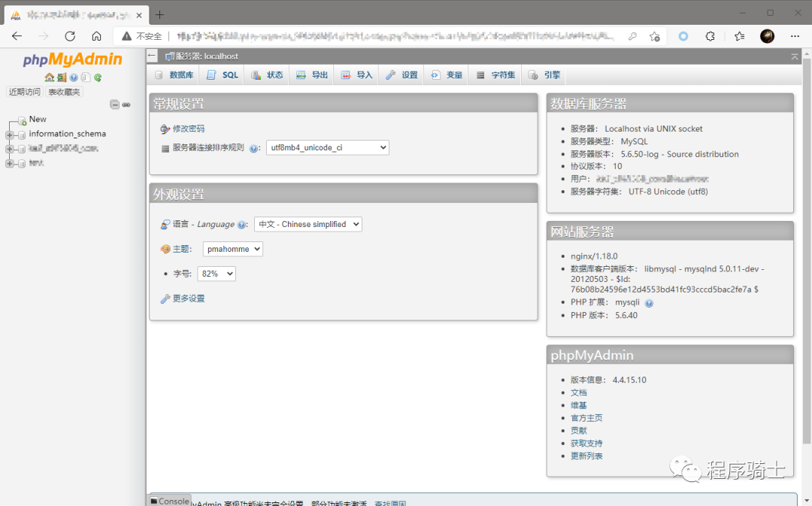Image resolution: width=812 pixels, height=506 pixels.
Task: Open phpMyAdmin documentation blue help icon in sidebar
Action: tap(74, 77)
